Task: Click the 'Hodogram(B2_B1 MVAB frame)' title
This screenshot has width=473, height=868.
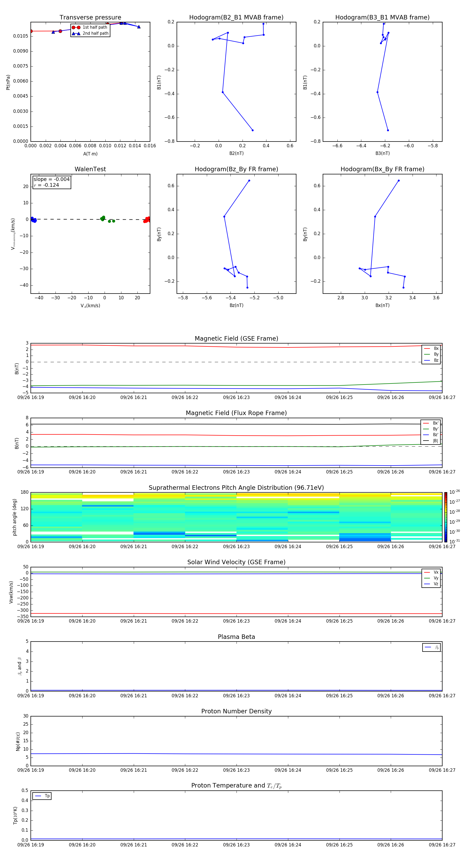Action: click(236, 18)
